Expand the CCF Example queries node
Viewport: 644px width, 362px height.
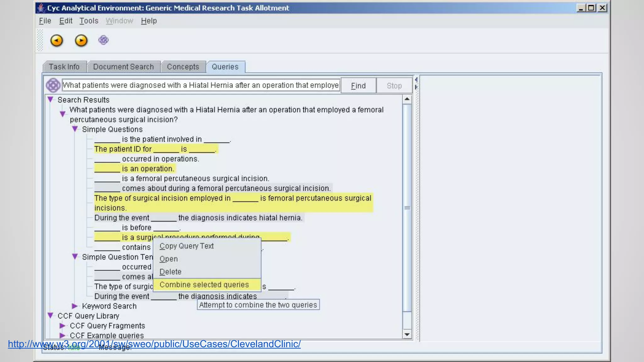click(x=63, y=335)
